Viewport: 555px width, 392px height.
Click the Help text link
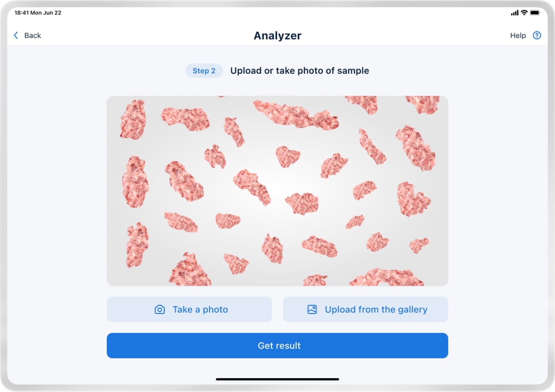point(518,36)
